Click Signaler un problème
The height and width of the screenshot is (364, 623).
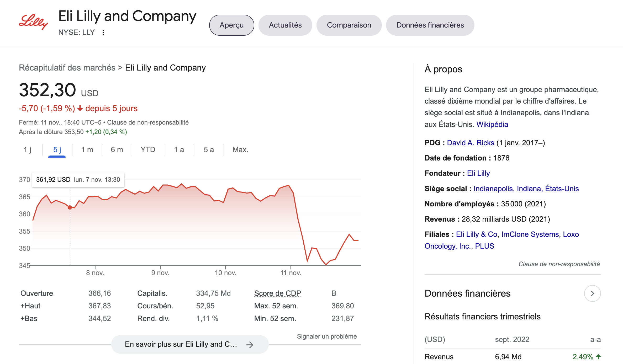[x=327, y=336]
